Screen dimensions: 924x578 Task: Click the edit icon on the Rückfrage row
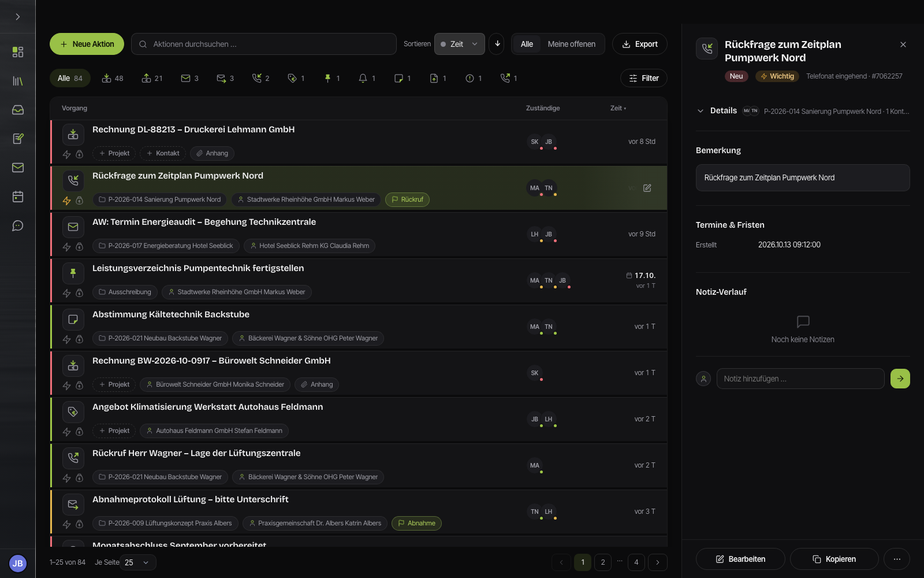(647, 188)
